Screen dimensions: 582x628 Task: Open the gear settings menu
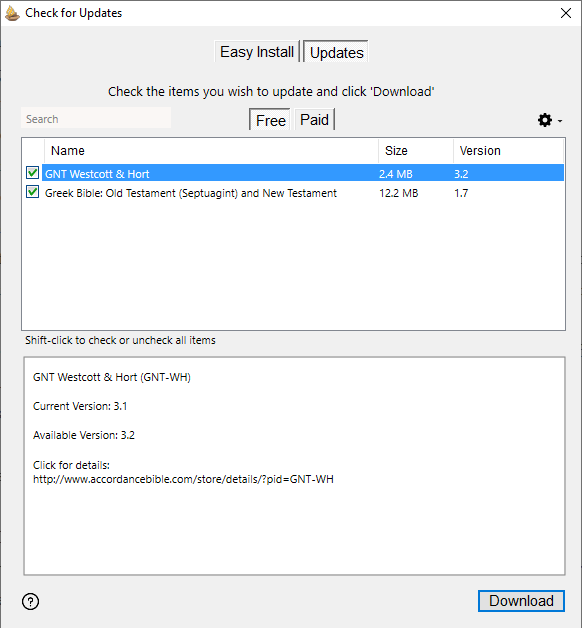(544, 120)
